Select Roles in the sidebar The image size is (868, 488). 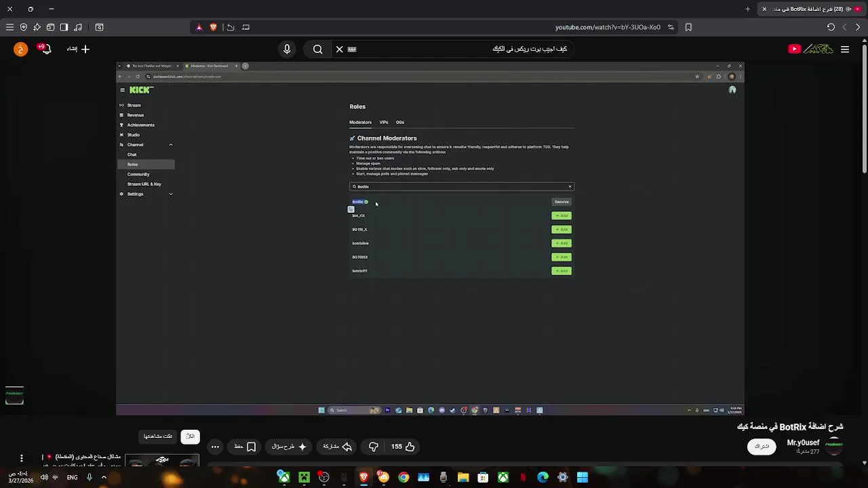click(x=146, y=165)
